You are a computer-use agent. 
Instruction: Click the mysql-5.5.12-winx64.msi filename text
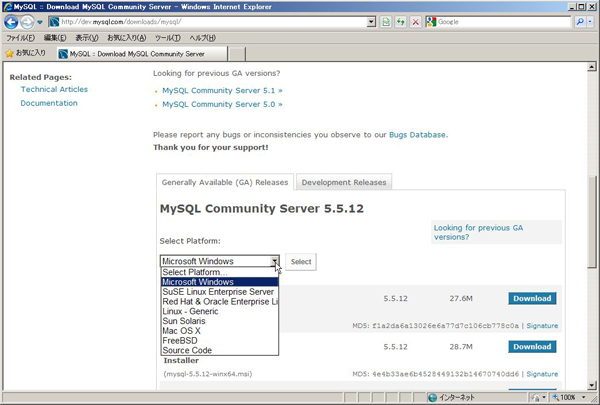pos(208,374)
